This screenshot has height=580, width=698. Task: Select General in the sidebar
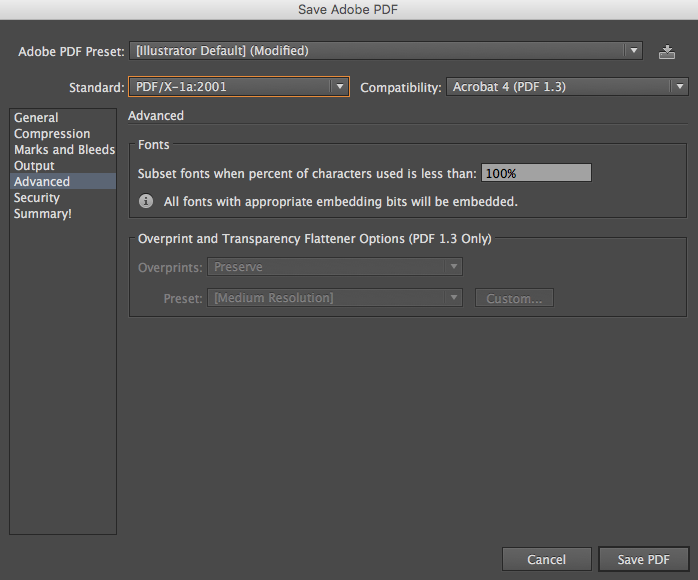63,118
